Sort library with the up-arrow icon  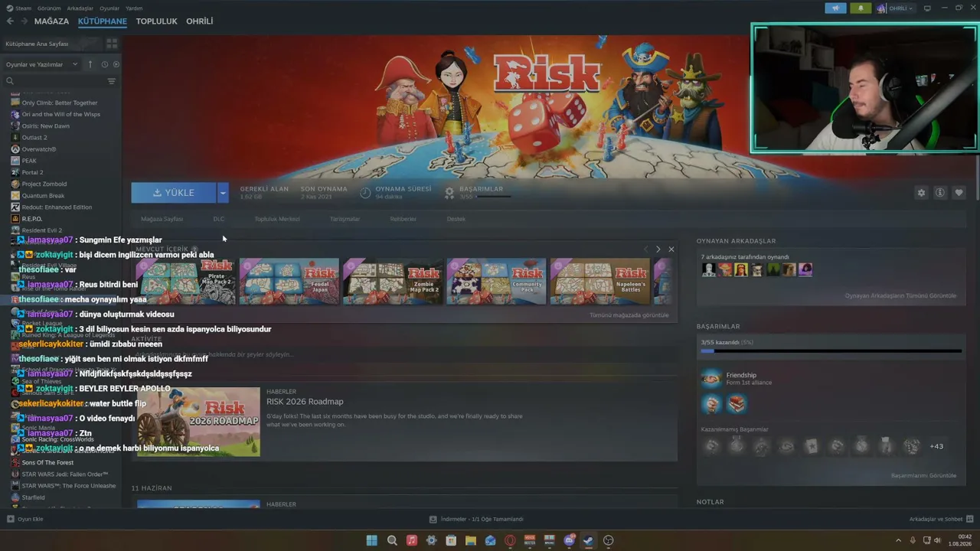pos(90,64)
